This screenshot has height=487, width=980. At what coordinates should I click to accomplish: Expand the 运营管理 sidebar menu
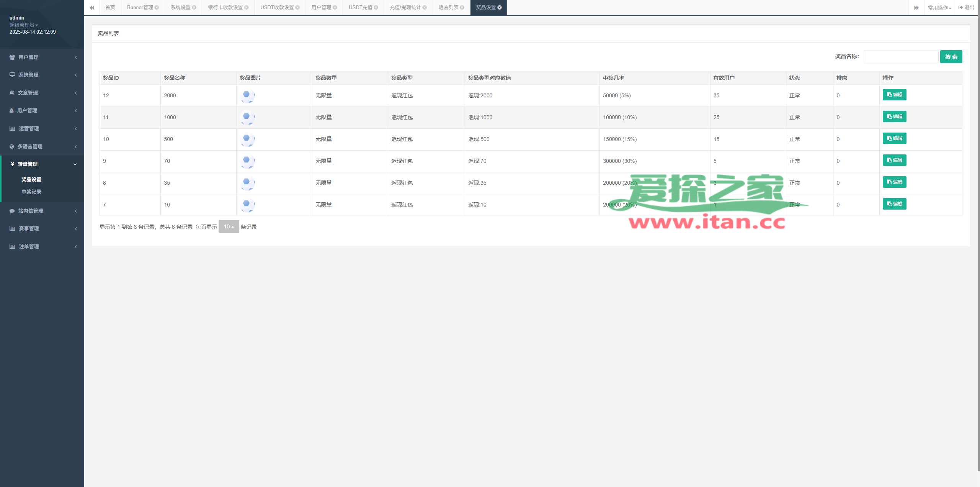click(42, 128)
